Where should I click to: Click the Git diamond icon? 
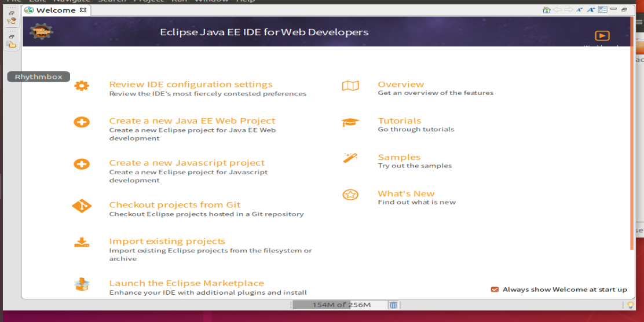tap(82, 206)
